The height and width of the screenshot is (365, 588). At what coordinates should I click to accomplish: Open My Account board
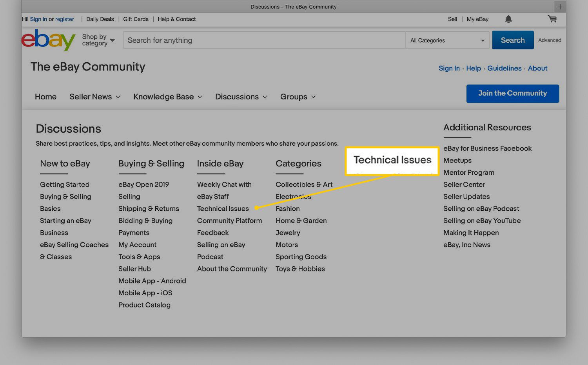(x=138, y=245)
